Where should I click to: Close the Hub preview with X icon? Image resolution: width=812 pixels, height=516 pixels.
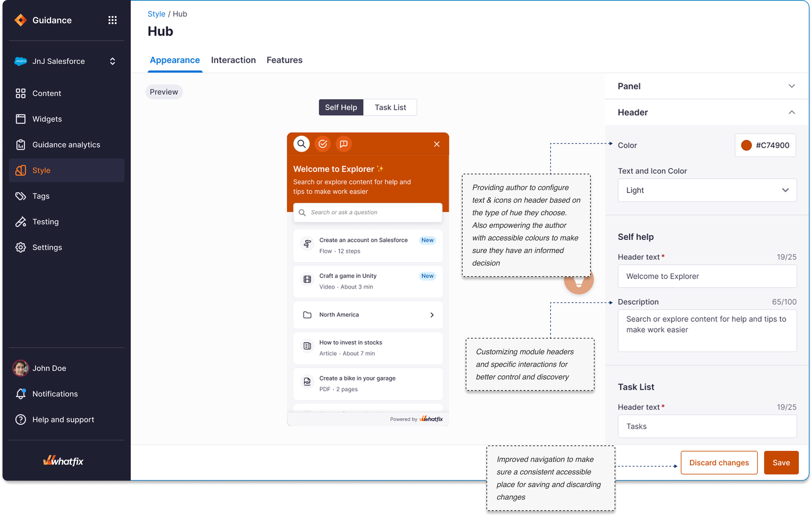pos(437,144)
